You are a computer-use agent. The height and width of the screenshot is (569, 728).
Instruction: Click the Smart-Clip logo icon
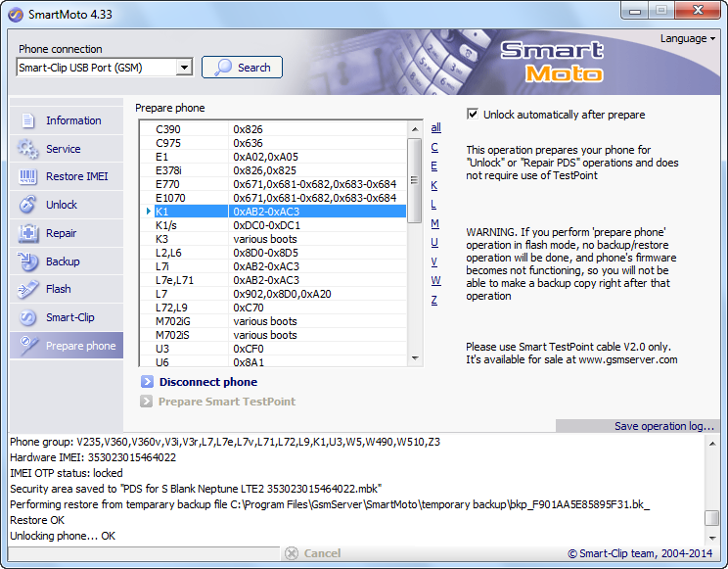[27, 317]
